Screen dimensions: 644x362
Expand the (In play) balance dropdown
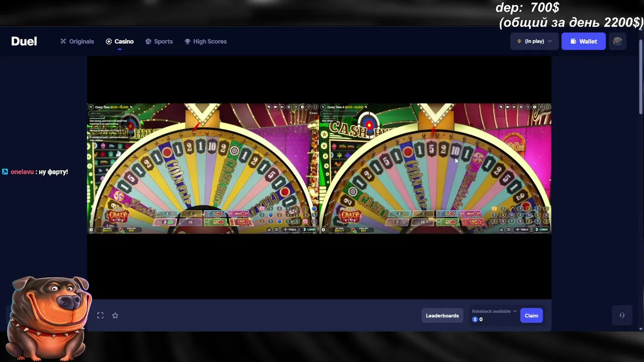(x=534, y=41)
